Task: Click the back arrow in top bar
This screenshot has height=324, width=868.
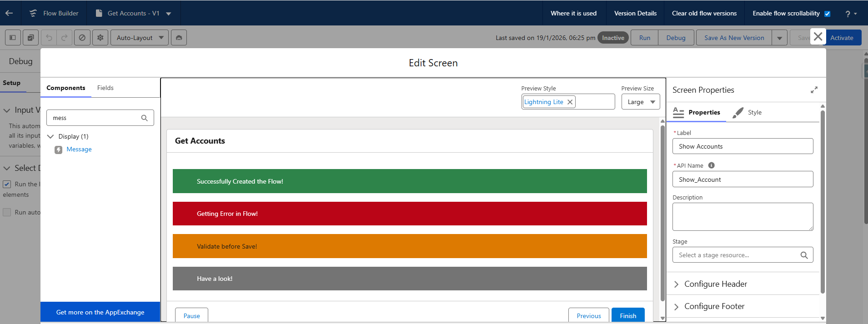Action: tap(9, 13)
